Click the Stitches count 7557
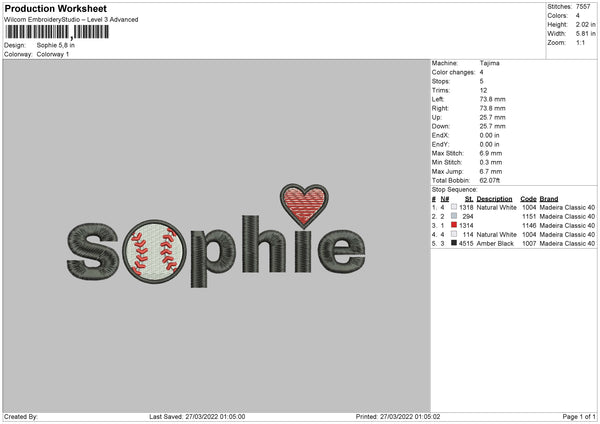The width and height of the screenshot is (600, 424). point(583,7)
